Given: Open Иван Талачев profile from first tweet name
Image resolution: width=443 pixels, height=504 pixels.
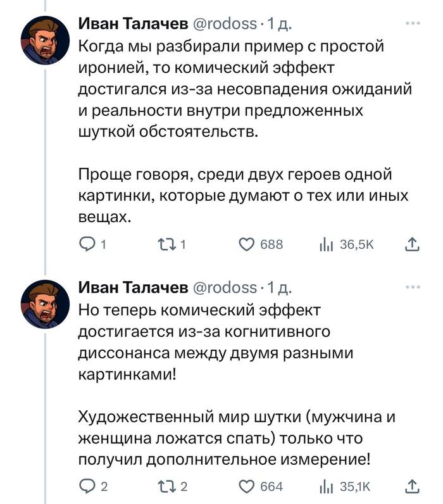Looking at the screenshot, I should (132, 24).
